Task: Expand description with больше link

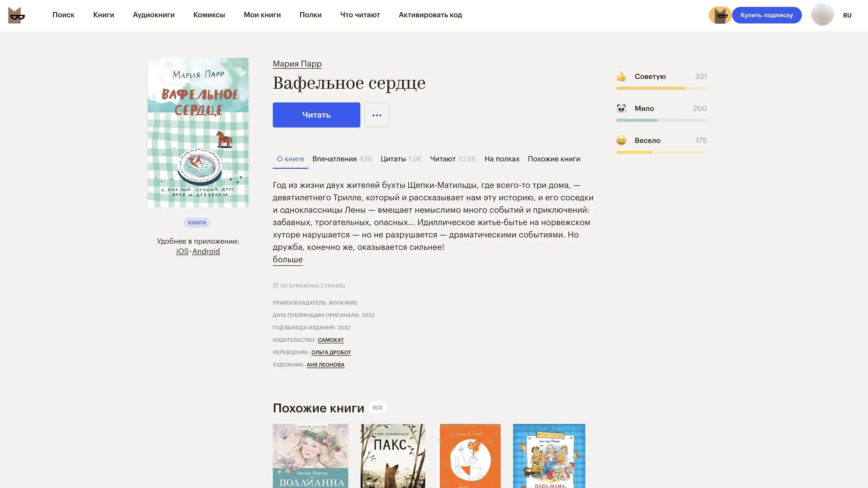Action: point(288,259)
